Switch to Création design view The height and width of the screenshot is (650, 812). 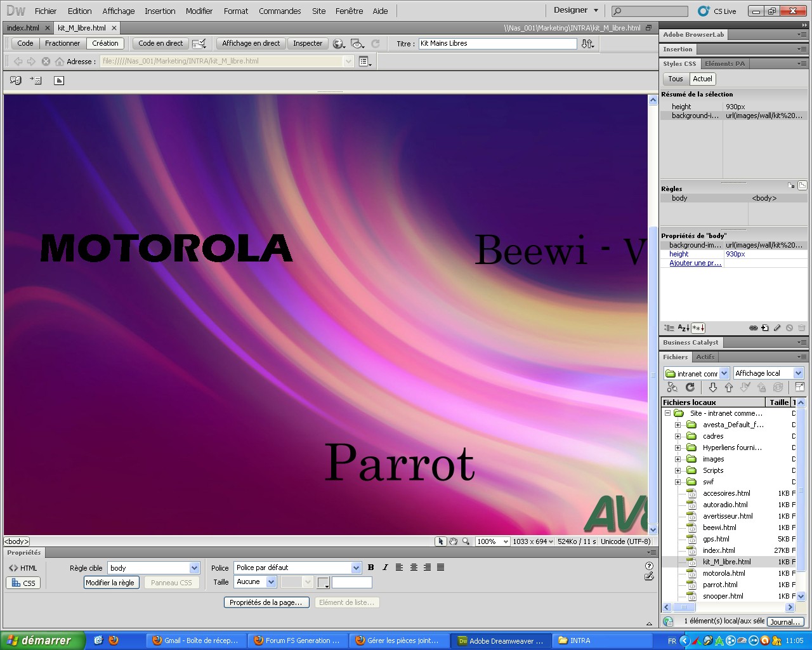(x=105, y=44)
